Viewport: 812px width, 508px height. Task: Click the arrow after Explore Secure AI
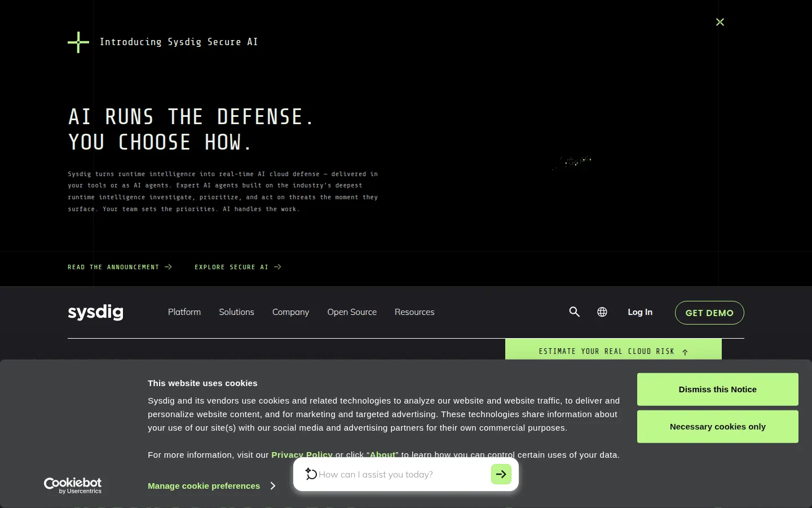pyautogui.click(x=277, y=267)
